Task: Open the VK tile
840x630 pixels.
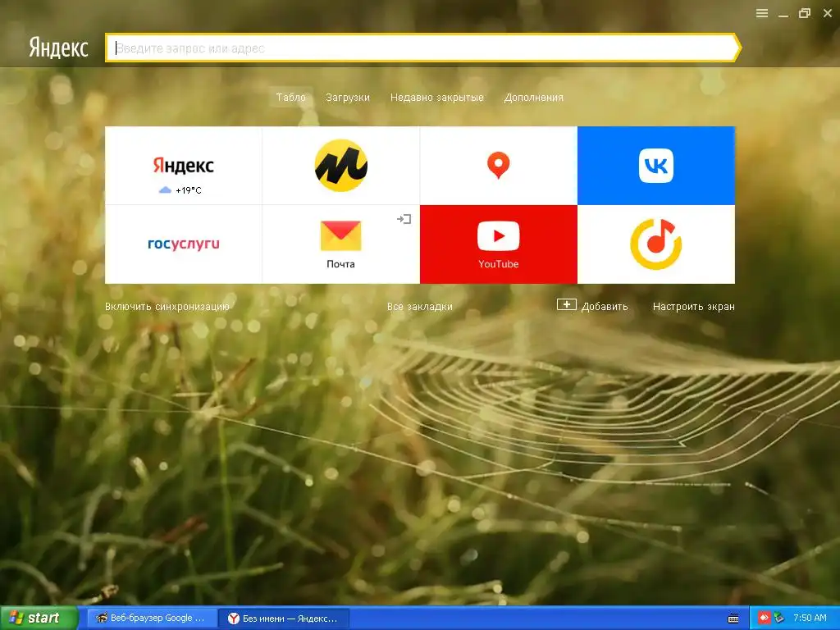Action: click(x=656, y=166)
